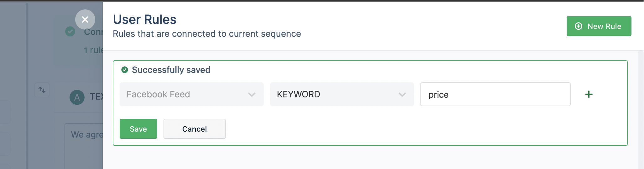This screenshot has width=644, height=169.
Task: Click the green Successfully saved checkmark icon
Action: pos(125,70)
